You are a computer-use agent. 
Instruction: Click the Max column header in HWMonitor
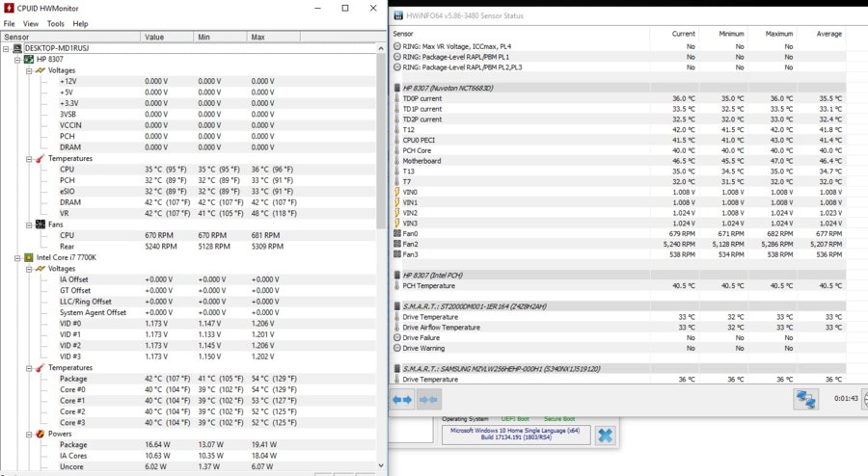coord(258,37)
